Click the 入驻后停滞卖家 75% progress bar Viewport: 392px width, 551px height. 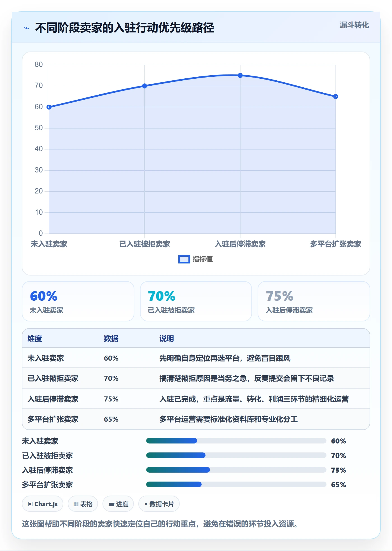236,470
